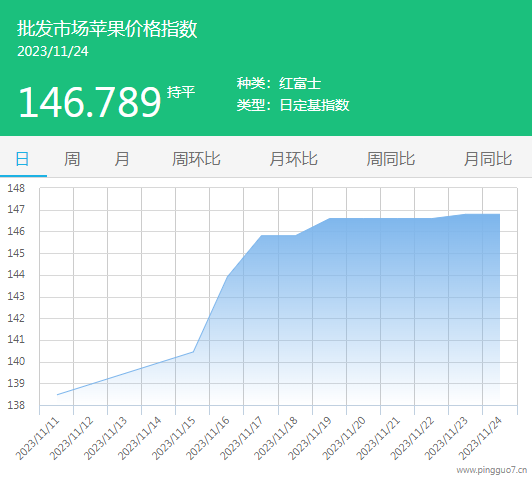
Task: Select the 日 daily tab
Action: pyautogui.click(x=22, y=159)
